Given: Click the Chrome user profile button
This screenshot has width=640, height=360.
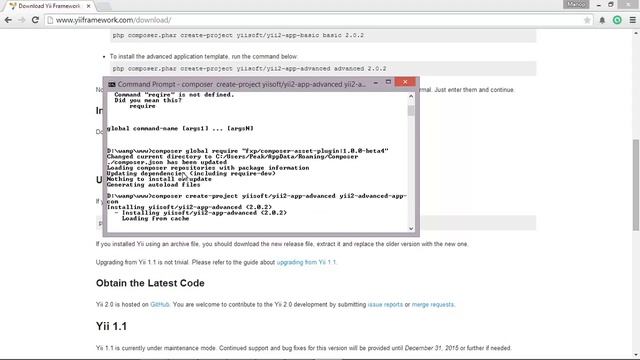Looking at the screenshot, I should coord(576,4).
